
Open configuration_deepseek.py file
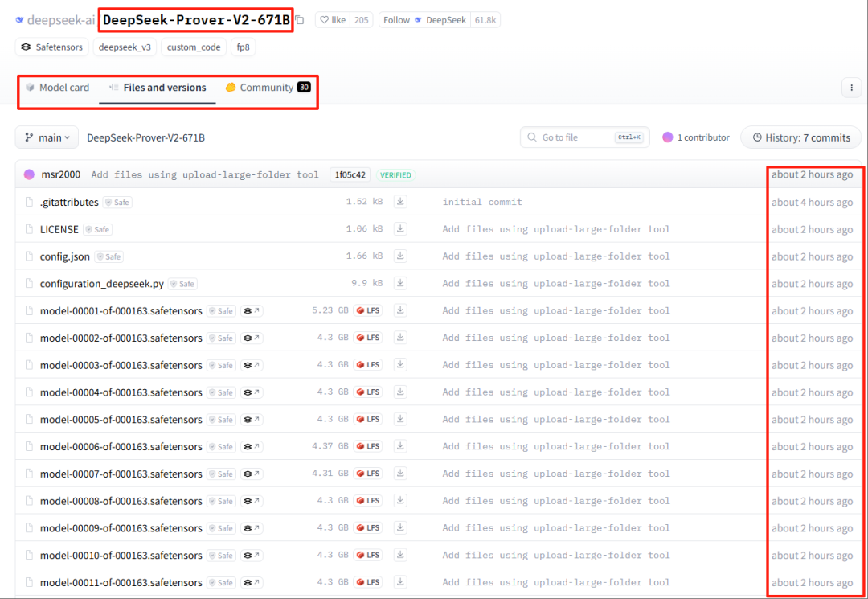102,284
